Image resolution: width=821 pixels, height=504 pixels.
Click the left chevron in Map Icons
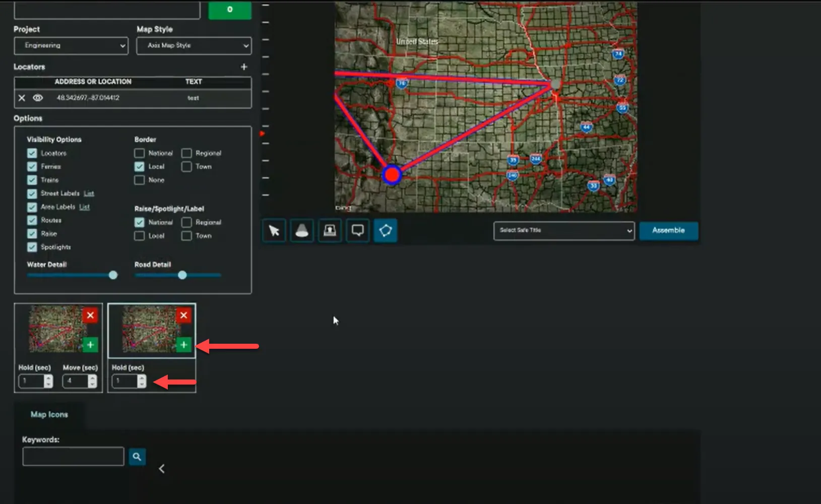(162, 469)
